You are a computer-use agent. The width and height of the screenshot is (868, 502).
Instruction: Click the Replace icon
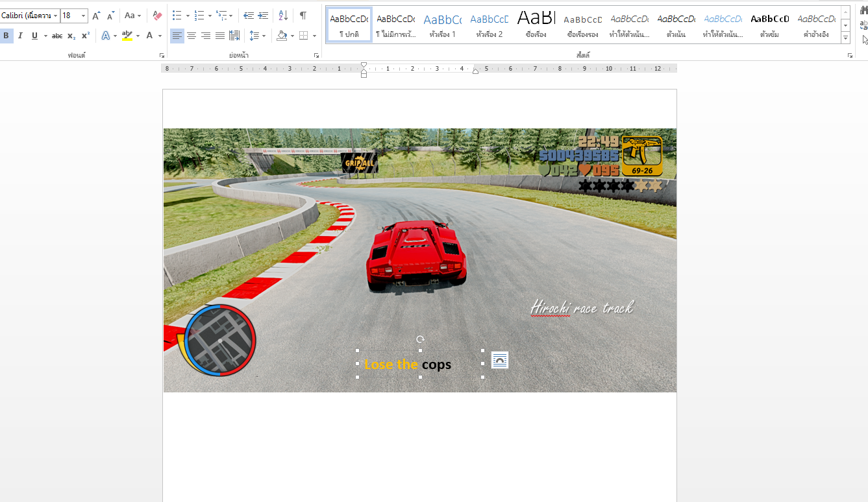tap(863, 25)
